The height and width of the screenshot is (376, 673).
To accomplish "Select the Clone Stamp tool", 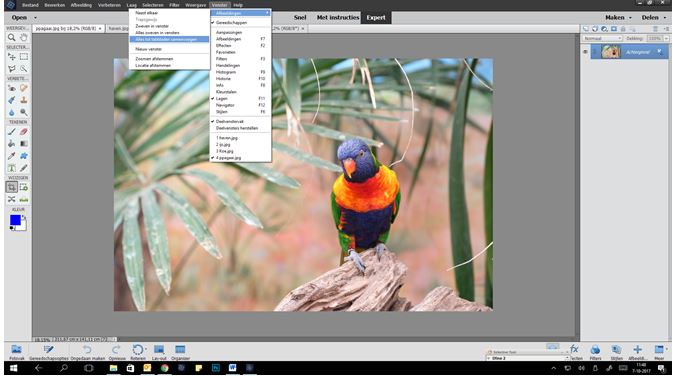I will coord(24,100).
